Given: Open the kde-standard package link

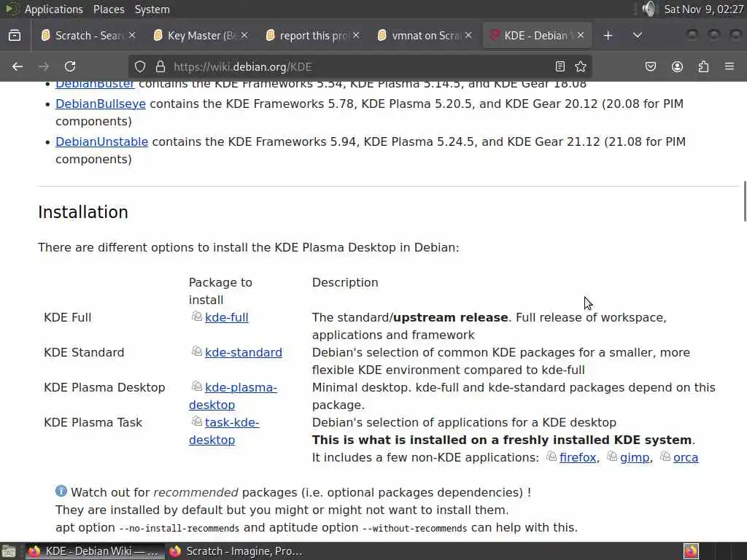Looking at the screenshot, I should (x=244, y=352).
